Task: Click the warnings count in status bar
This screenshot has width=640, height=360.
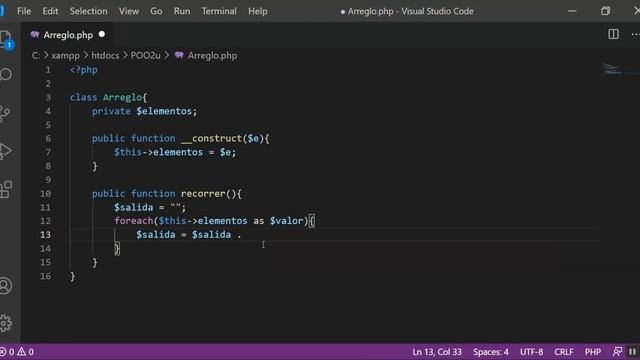Action: 25,351
